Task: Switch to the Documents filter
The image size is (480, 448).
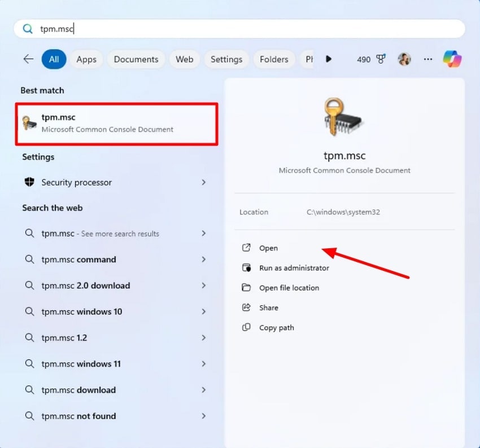Action: [136, 59]
